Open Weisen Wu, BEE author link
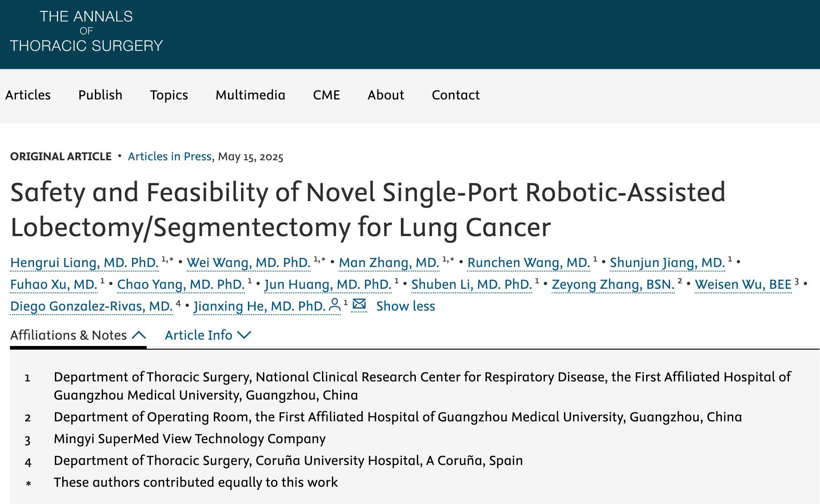820x504 pixels. pos(743,284)
